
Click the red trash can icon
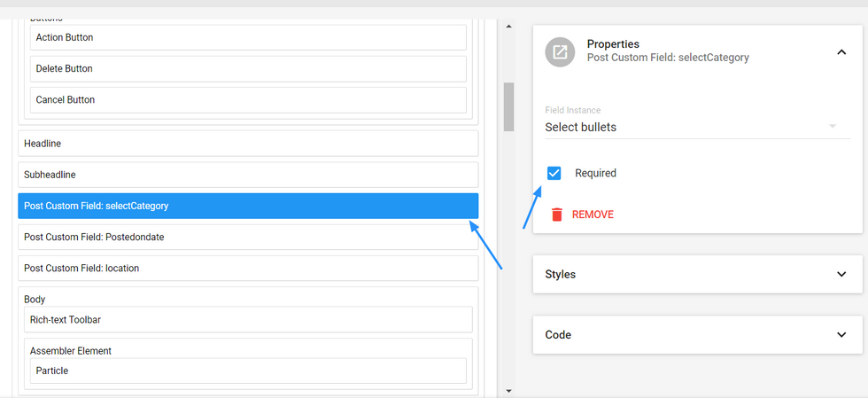557,215
